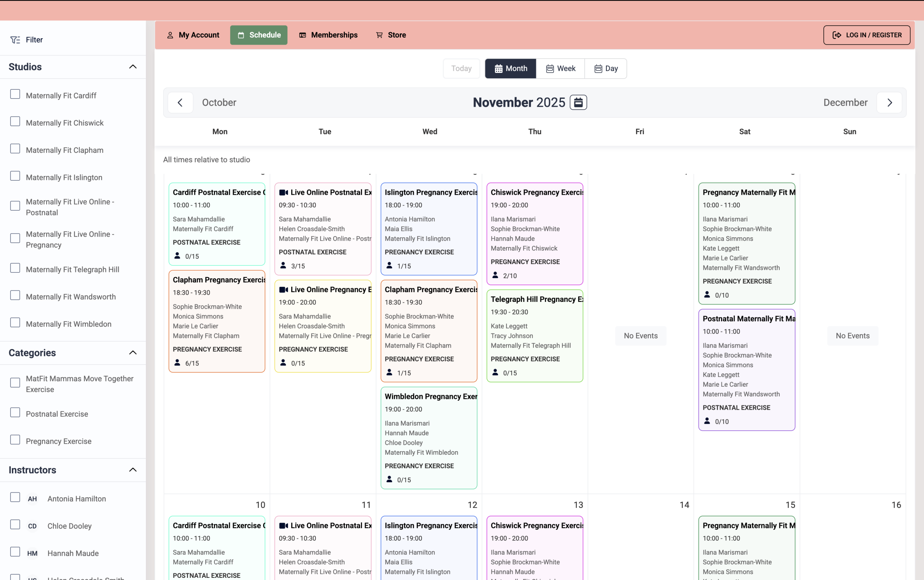Viewport: 924px width, 580px height.
Task: Click the Filter funnel icon
Action: coord(15,40)
